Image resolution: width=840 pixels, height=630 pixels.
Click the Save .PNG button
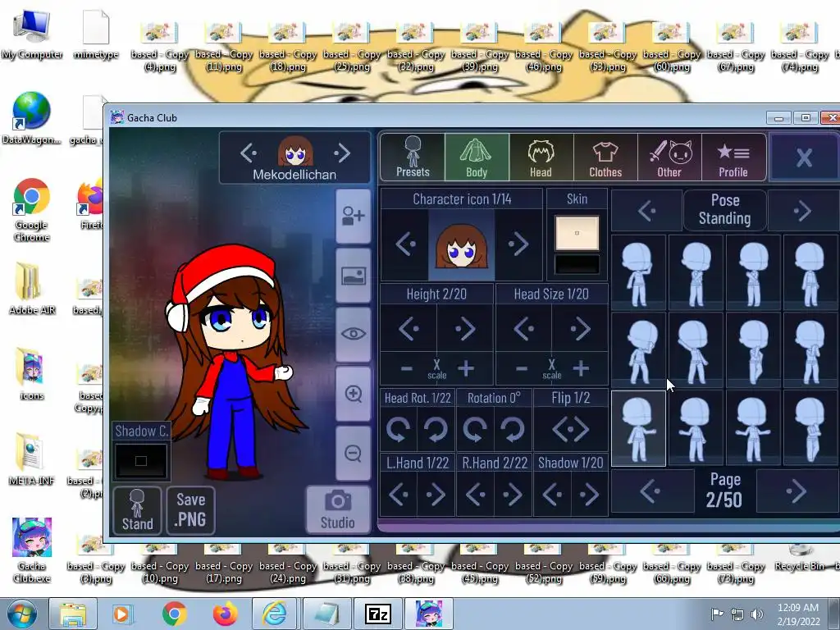pyautogui.click(x=190, y=510)
